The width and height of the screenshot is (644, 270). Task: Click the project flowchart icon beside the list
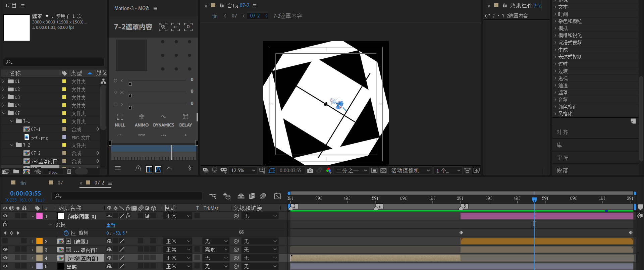103,81
